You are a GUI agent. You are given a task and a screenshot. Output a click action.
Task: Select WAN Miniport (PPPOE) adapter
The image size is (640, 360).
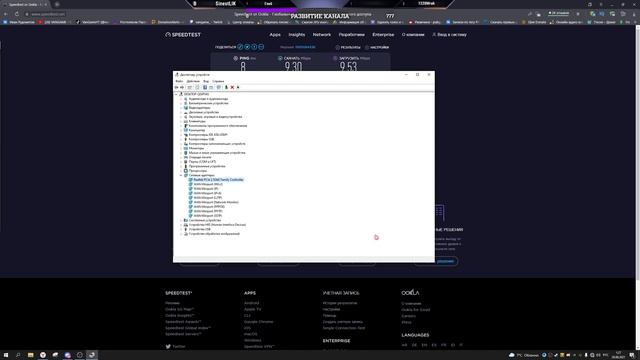[209, 207]
